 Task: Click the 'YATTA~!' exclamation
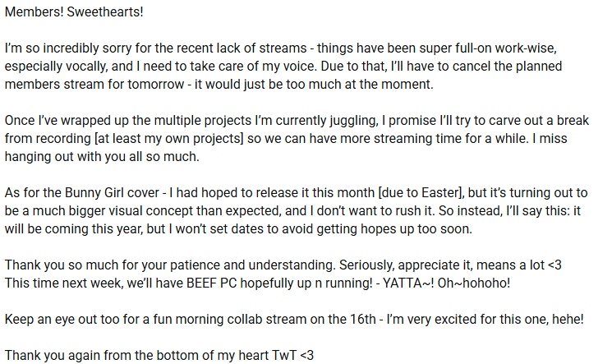408,283
